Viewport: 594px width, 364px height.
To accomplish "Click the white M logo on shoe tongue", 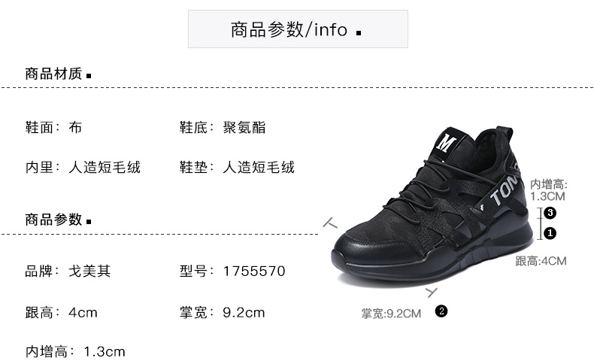I will click(446, 143).
